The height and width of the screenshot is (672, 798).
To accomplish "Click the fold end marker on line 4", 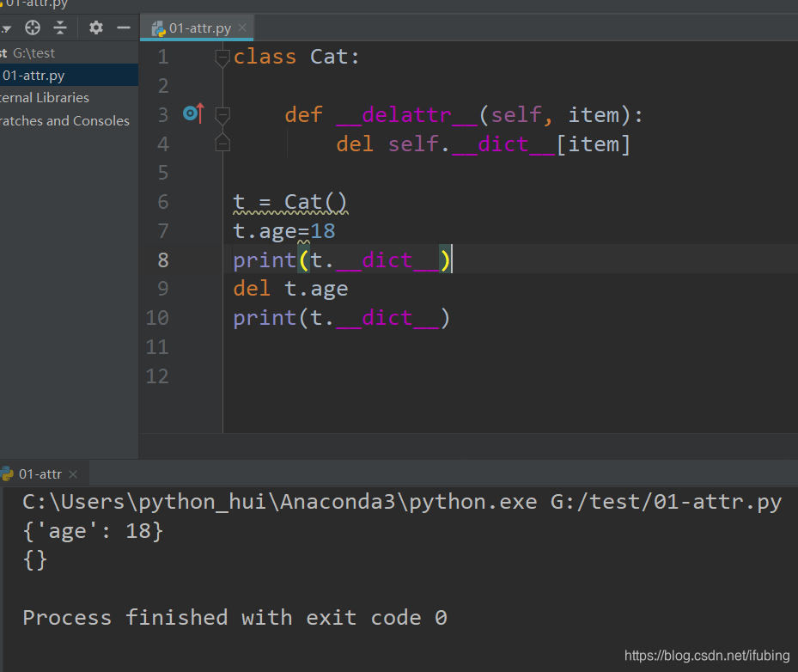I will click(x=222, y=143).
